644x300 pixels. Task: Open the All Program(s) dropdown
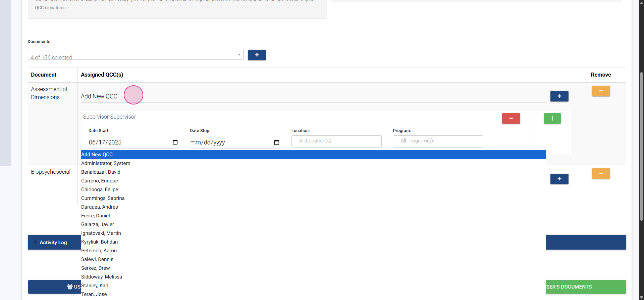(x=438, y=141)
